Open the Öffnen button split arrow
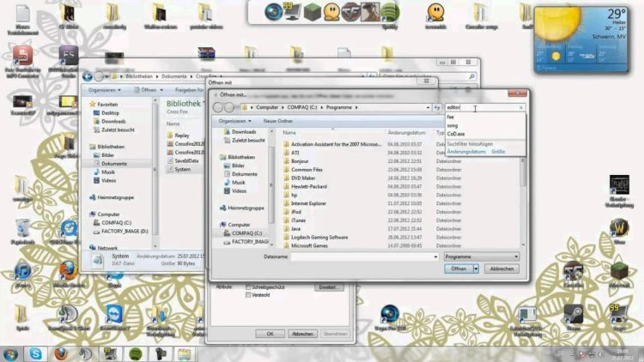This screenshot has width=644, height=362. (x=476, y=268)
